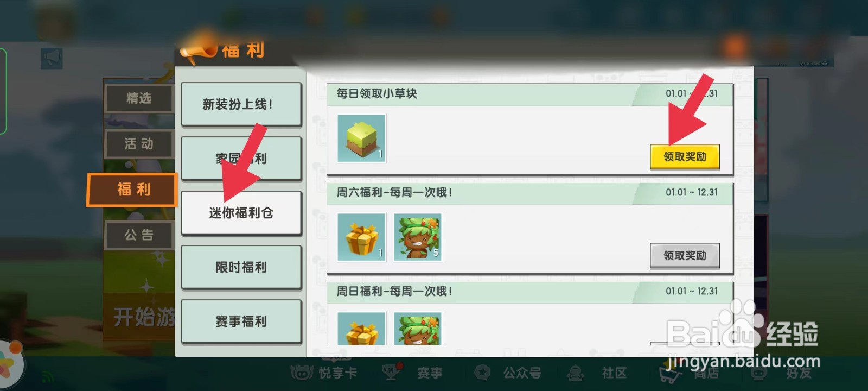The width and height of the screenshot is (868, 391).
Task: Select the highlighted 福利 side tab
Action: [x=133, y=190]
